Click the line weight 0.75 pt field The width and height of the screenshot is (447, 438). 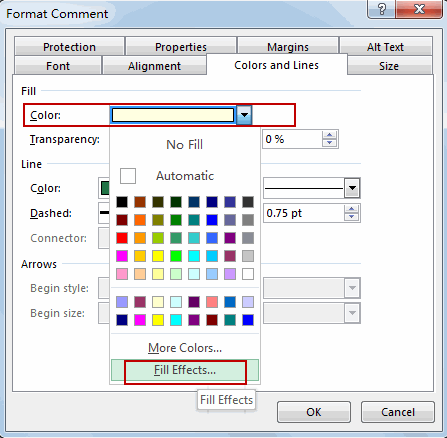coord(304,213)
